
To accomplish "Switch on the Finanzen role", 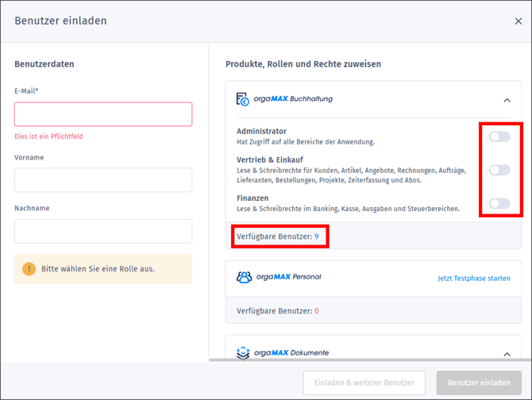I will point(499,203).
